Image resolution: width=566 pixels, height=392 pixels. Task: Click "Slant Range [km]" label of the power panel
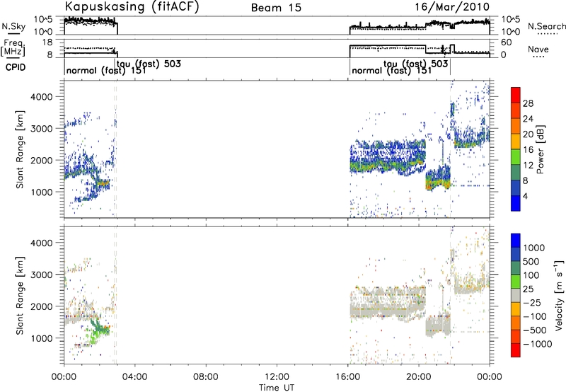[21, 149]
